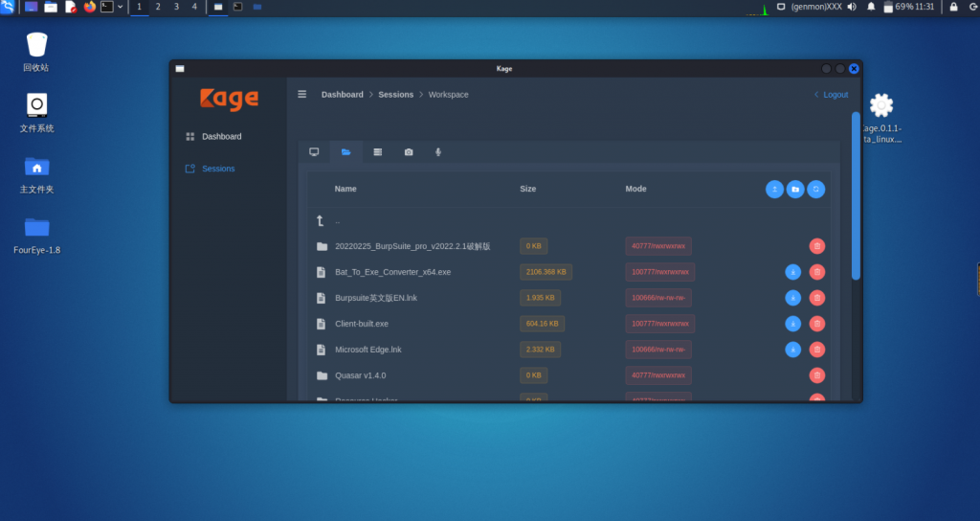Click the Mode column header

point(635,189)
